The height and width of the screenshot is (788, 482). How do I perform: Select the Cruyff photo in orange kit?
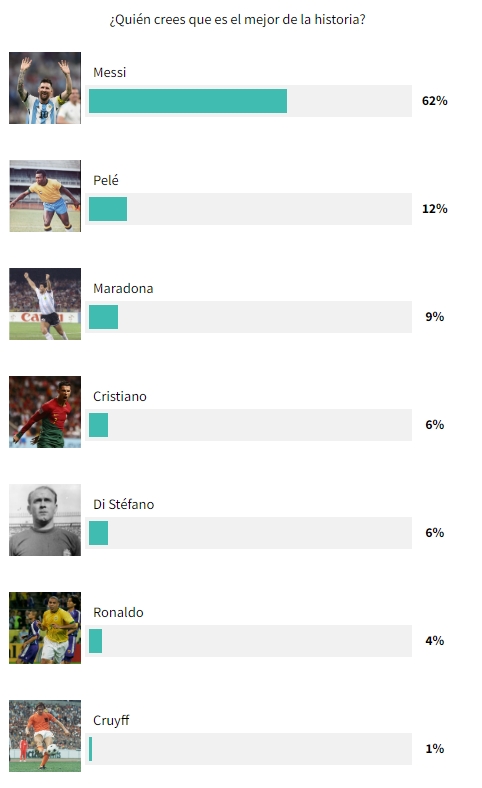[45, 736]
